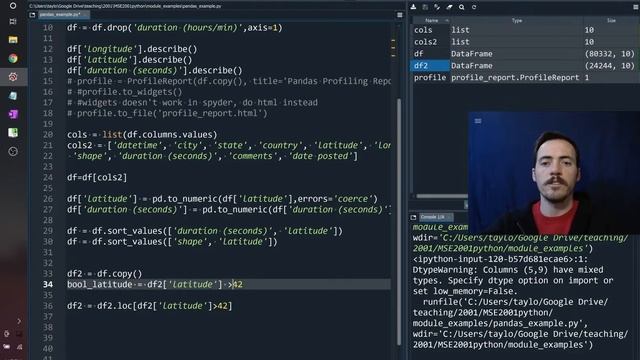Click the search variables magnifier icon

point(462,7)
